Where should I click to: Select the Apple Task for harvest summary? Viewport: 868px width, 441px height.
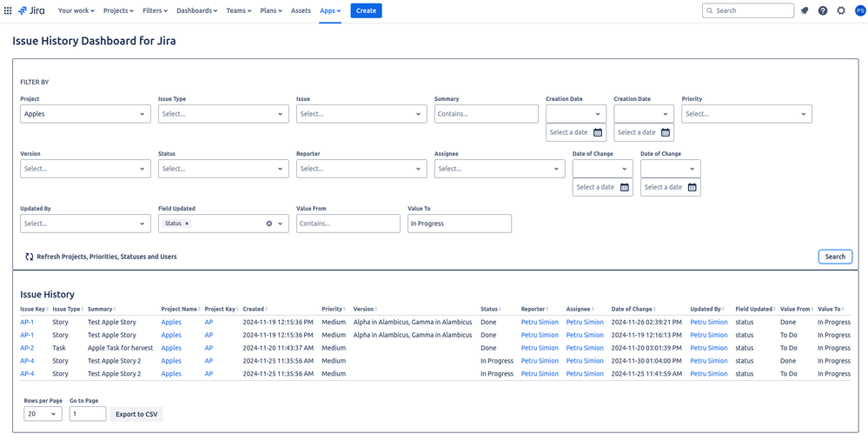[x=120, y=348]
